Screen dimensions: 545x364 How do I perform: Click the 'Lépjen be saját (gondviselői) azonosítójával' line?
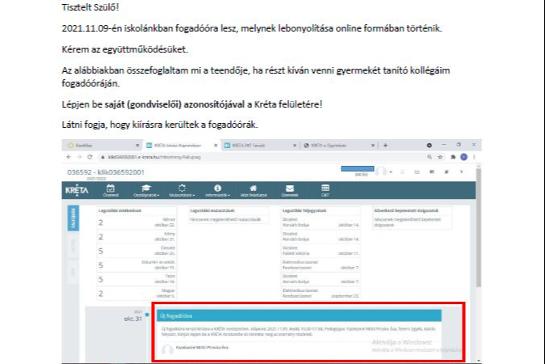tap(192, 104)
